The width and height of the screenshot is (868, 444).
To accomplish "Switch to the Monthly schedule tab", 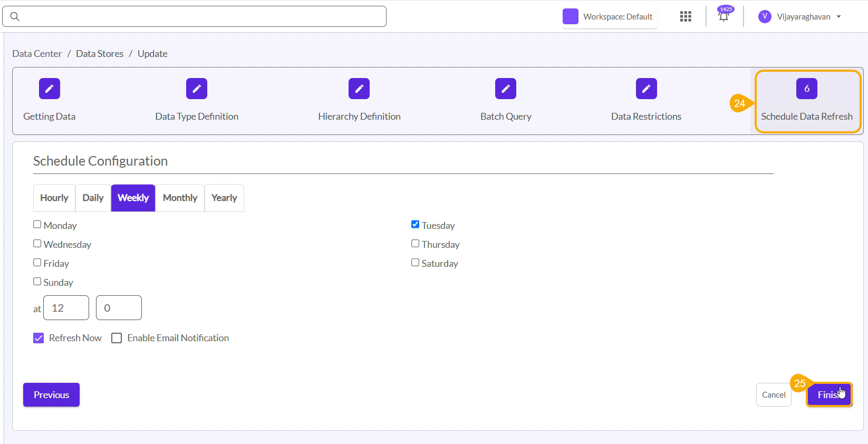I will point(180,198).
